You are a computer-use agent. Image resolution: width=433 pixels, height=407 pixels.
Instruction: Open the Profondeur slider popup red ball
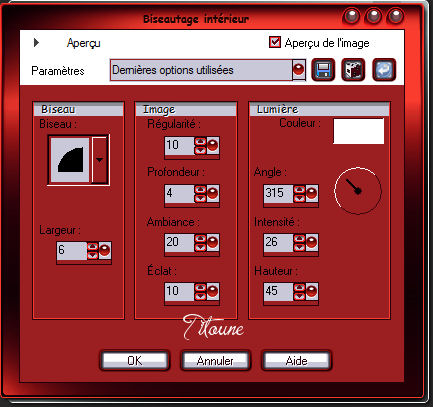[213, 194]
